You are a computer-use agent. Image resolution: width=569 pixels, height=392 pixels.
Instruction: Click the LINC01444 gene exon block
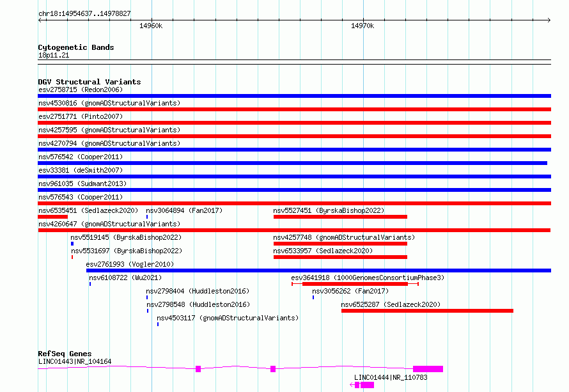(367, 385)
